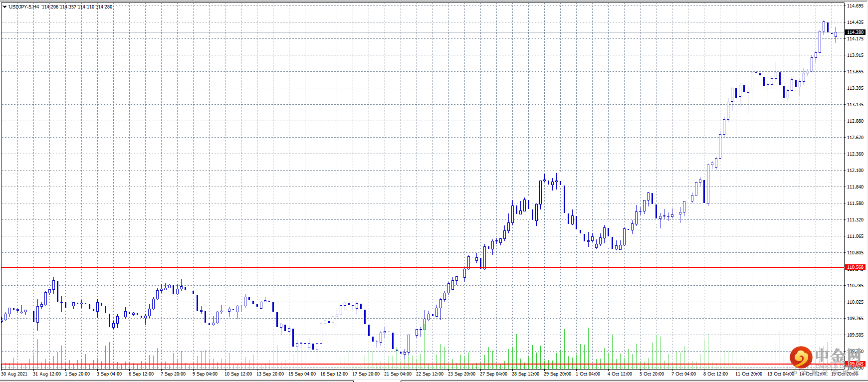Click the 114.435 price axis label
Image resolution: width=868 pixels, height=382 pixels.
point(855,22)
